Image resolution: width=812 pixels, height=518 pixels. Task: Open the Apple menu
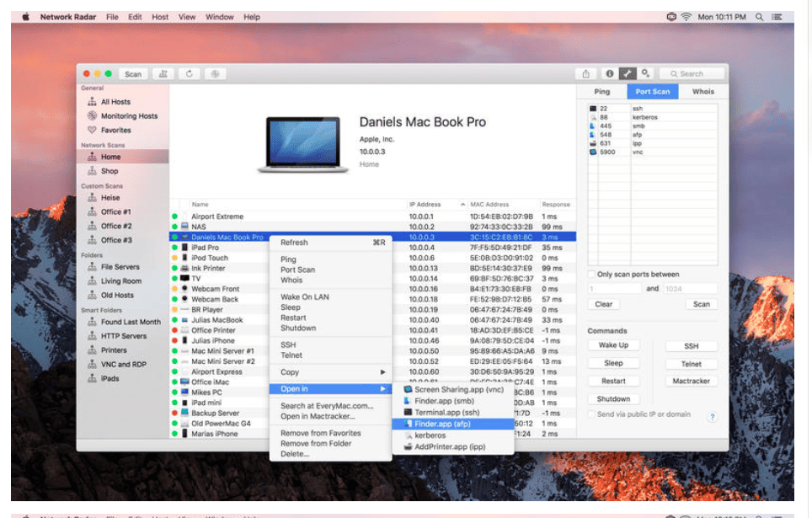(x=25, y=17)
